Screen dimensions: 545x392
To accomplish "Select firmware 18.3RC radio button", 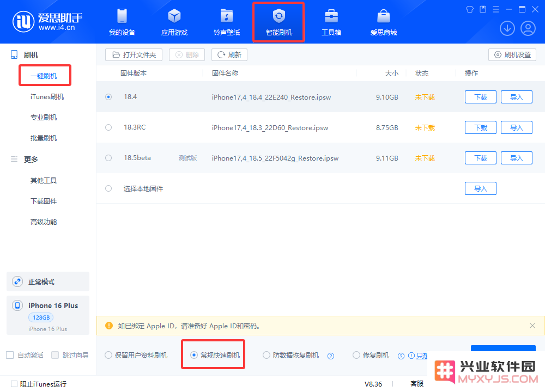I will coord(108,127).
